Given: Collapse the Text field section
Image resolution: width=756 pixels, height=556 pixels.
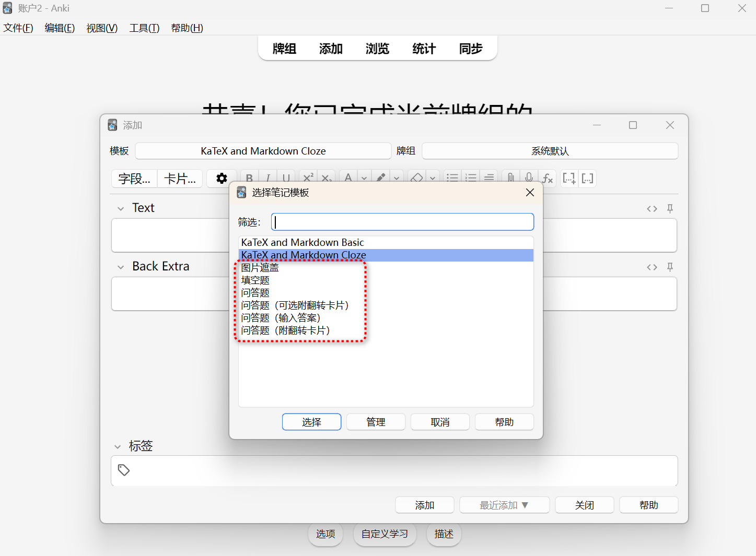Looking at the screenshot, I should 121,208.
